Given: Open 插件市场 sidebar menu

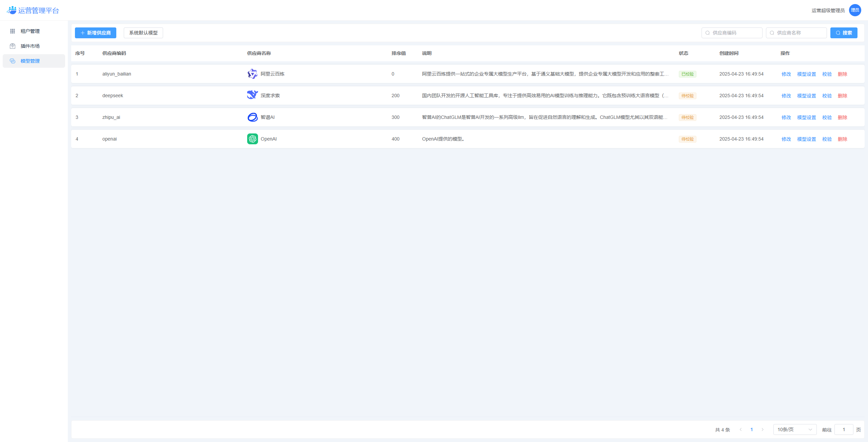Looking at the screenshot, I should (x=34, y=46).
